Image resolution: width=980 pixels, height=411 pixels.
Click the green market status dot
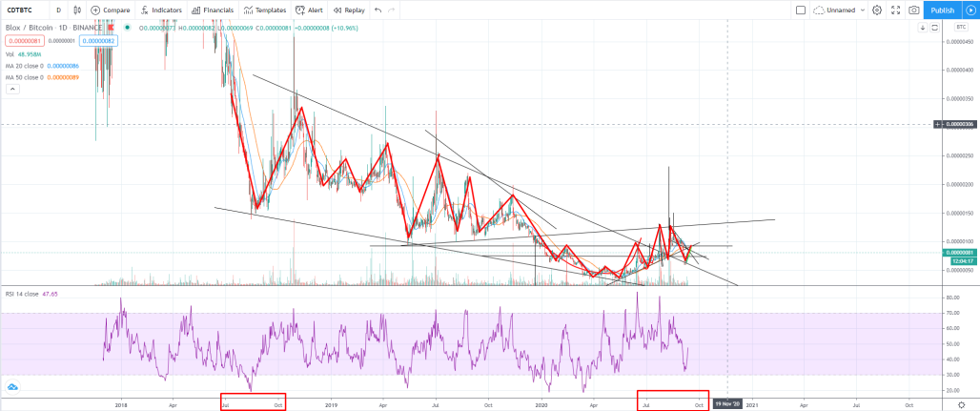(128, 28)
